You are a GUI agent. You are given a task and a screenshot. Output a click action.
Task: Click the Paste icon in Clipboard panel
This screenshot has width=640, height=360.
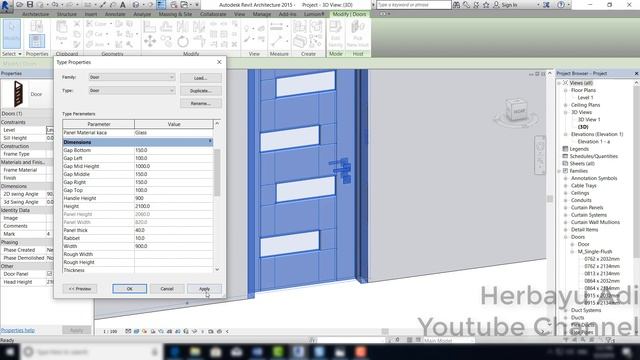pos(62,31)
